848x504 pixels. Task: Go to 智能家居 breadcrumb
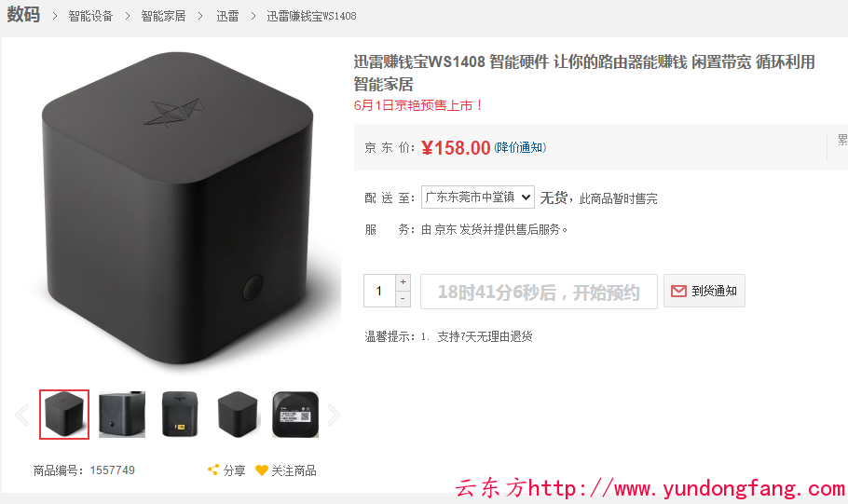[x=163, y=16]
